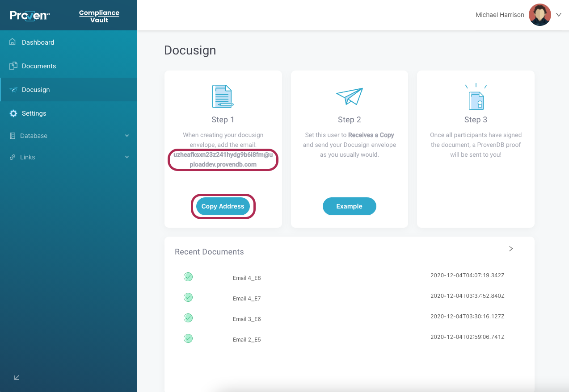Open Recent Documents via right arrow
The image size is (569, 392).
(511, 249)
